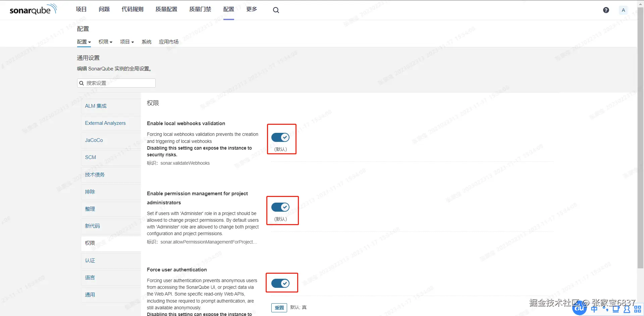Open the user avatar A menu
Image resolution: width=644 pixels, height=316 pixels.
(x=623, y=10)
